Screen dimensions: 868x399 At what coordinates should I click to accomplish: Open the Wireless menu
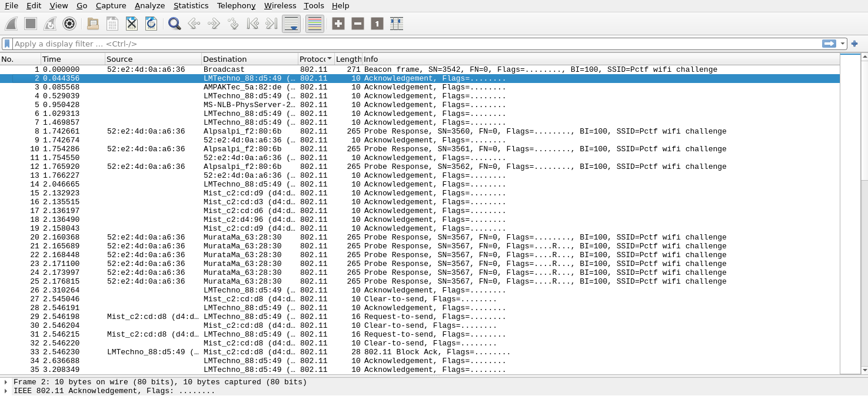pyautogui.click(x=280, y=5)
